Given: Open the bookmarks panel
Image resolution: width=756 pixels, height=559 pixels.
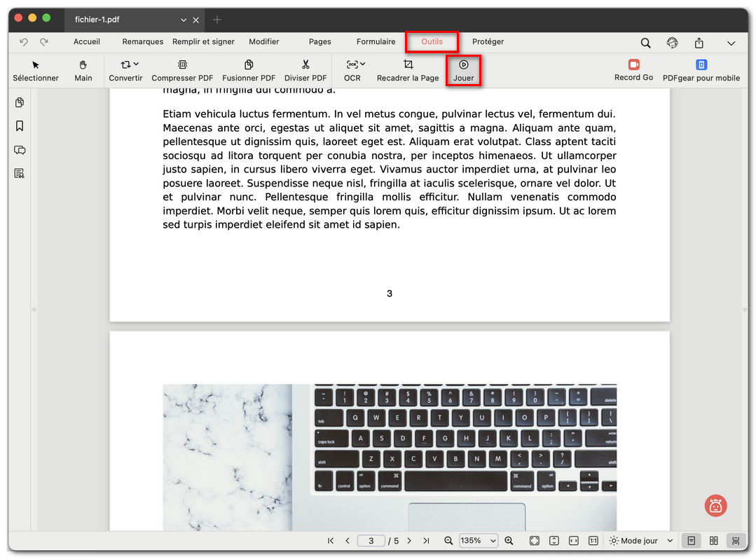Looking at the screenshot, I should click(19, 126).
